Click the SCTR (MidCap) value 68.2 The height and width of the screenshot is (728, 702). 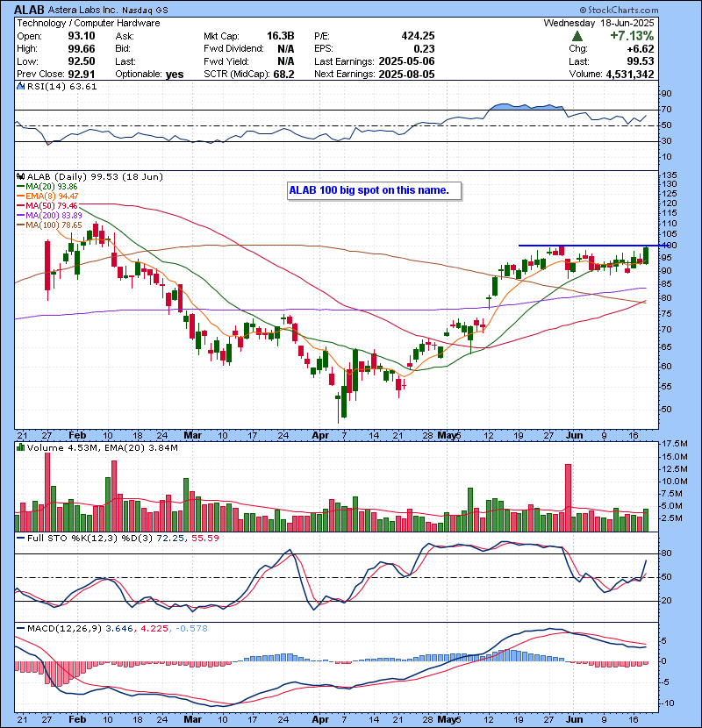tap(283, 75)
